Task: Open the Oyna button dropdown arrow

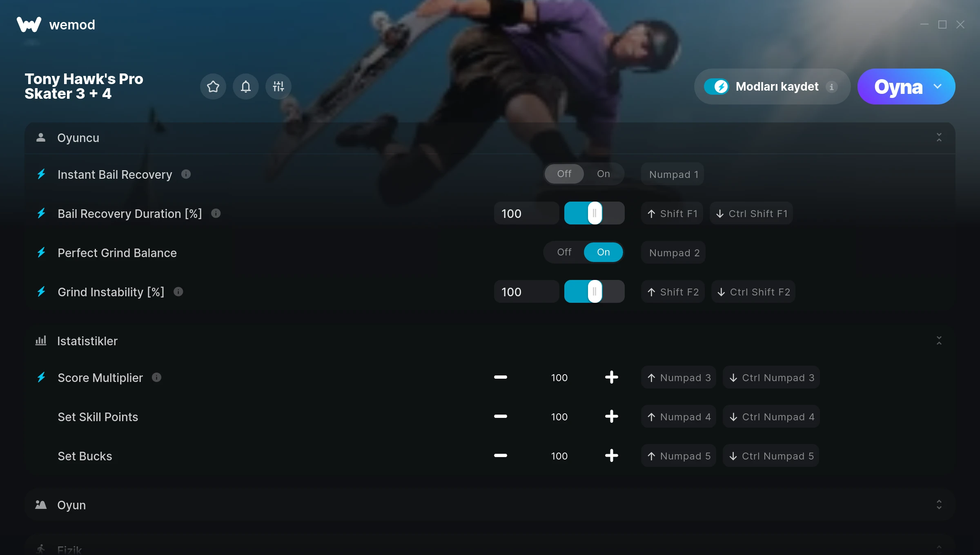Action: coord(938,87)
